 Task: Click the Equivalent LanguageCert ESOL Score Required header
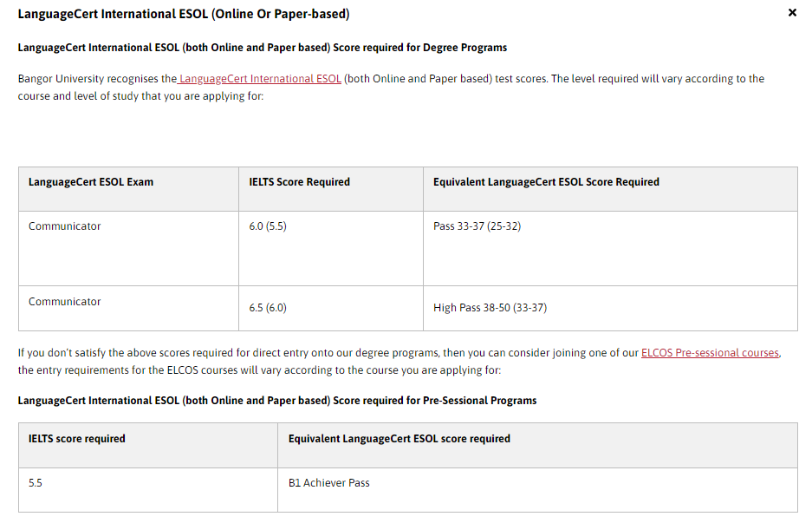[x=610, y=189]
